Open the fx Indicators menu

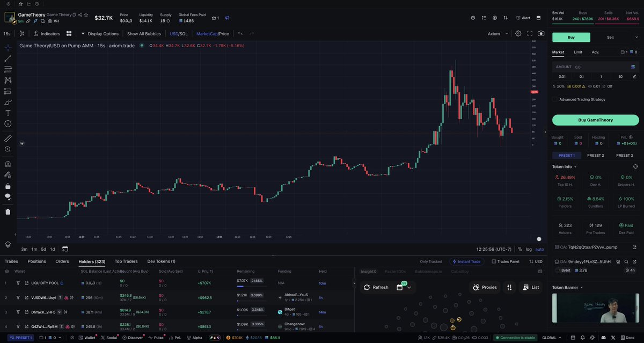tap(47, 33)
